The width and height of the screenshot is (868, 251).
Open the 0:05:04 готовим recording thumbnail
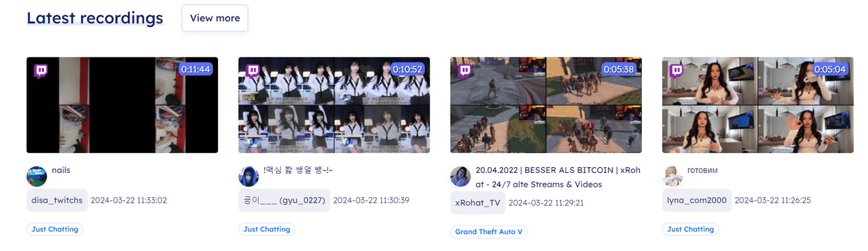758,105
